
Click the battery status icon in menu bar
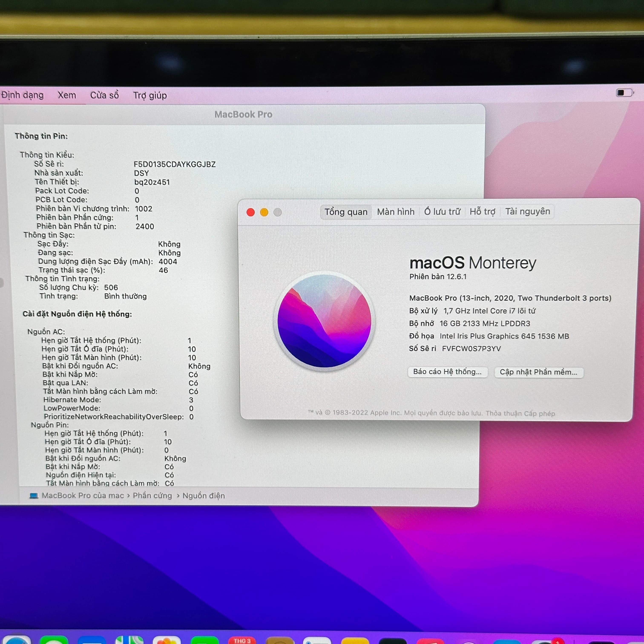click(625, 93)
